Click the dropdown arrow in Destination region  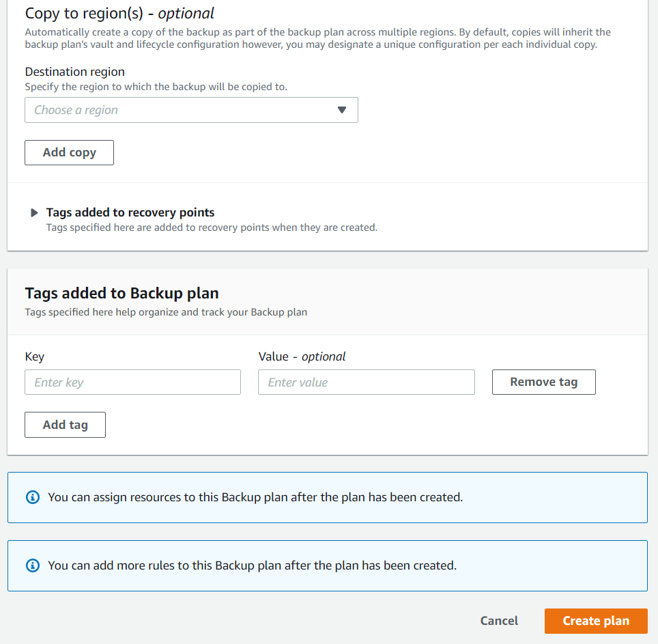[x=342, y=110]
